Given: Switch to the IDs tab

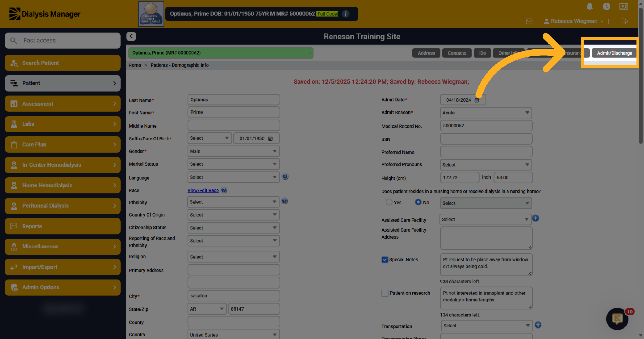Looking at the screenshot, I should pos(482,53).
